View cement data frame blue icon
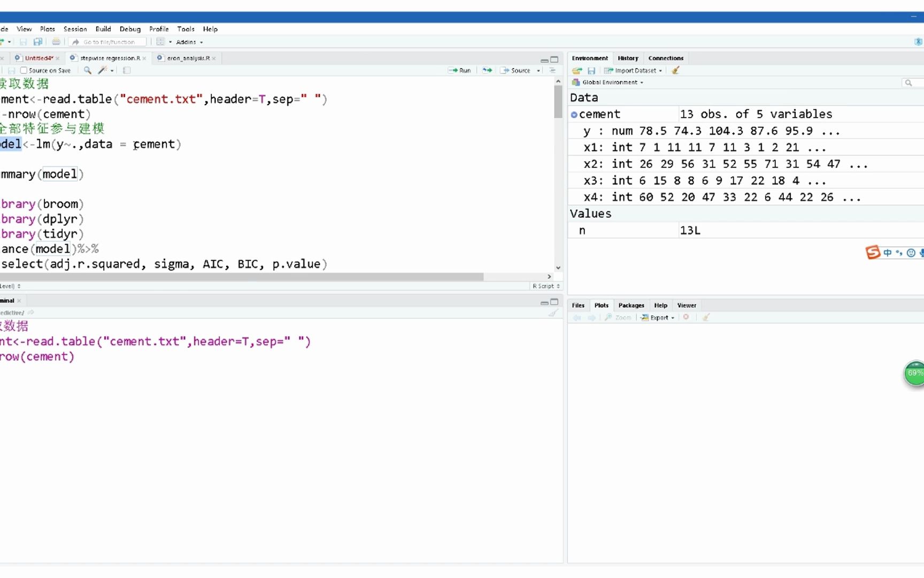 (x=574, y=115)
